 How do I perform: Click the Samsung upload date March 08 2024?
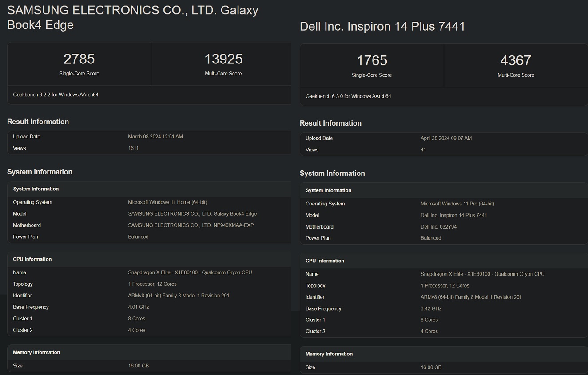155,136
